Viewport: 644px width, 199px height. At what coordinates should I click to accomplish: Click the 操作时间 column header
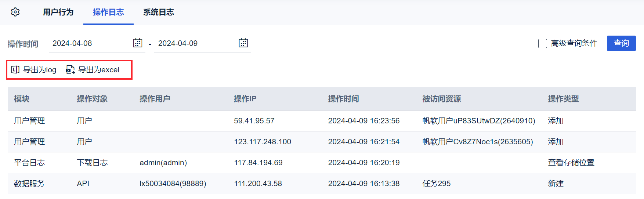[x=343, y=99]
